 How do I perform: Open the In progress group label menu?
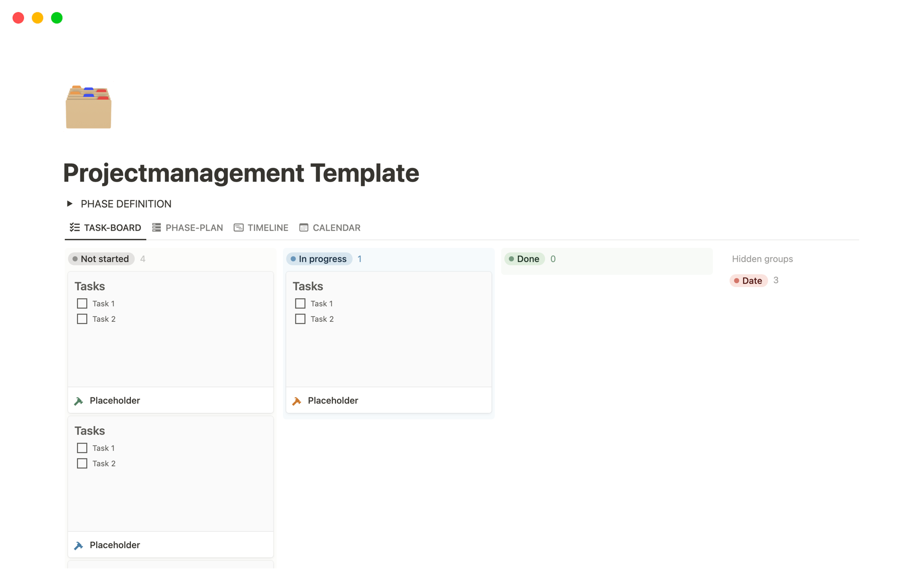pos(319,259)
